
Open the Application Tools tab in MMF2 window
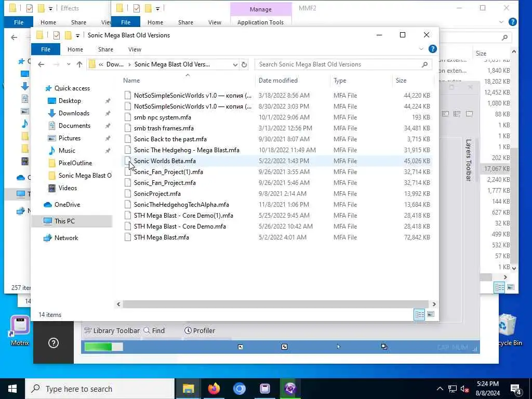[x=261, y=22]
